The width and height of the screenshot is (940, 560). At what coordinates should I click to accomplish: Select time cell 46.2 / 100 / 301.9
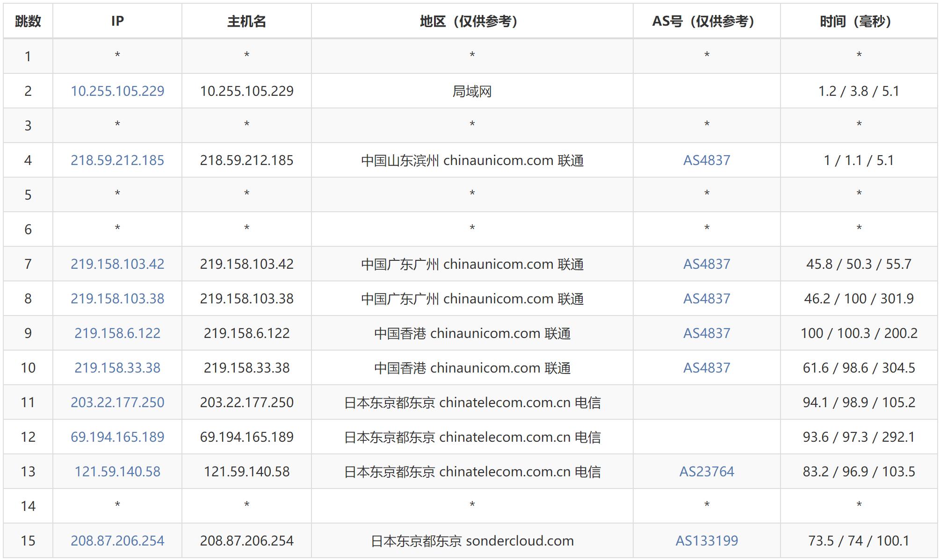coord(859,298)
